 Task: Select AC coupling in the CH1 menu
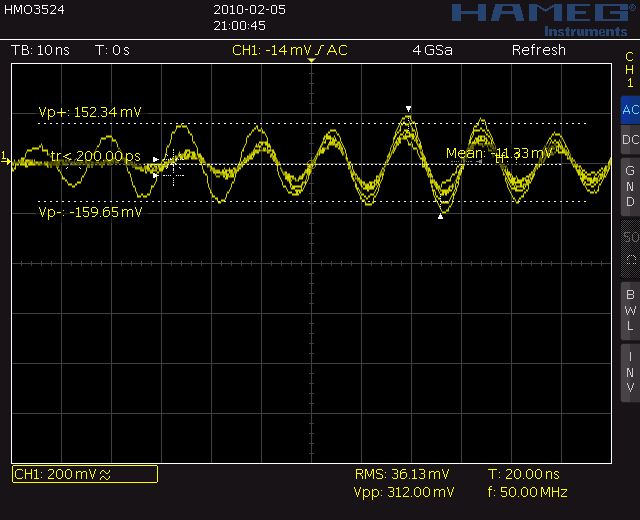630,110
